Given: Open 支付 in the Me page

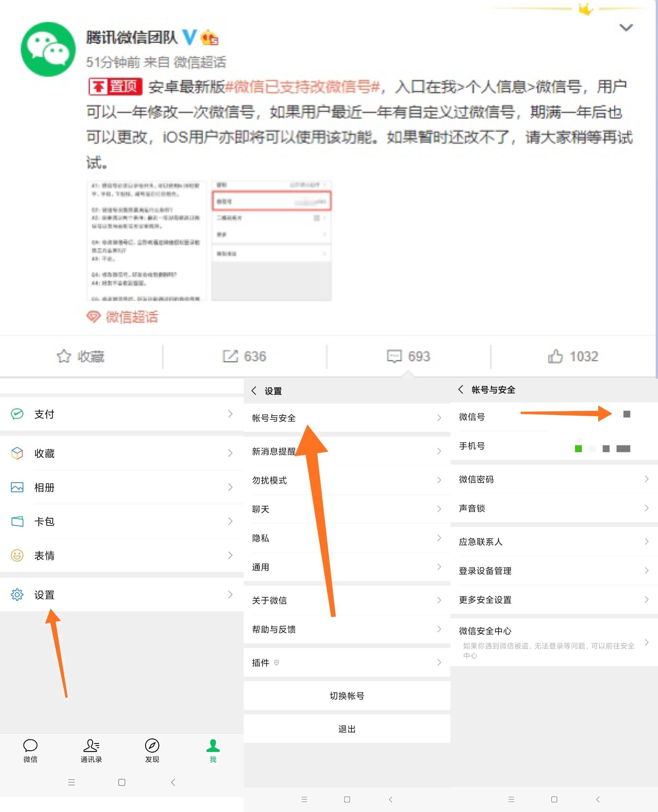Looking at the screenshot, I should pos(122,414).
